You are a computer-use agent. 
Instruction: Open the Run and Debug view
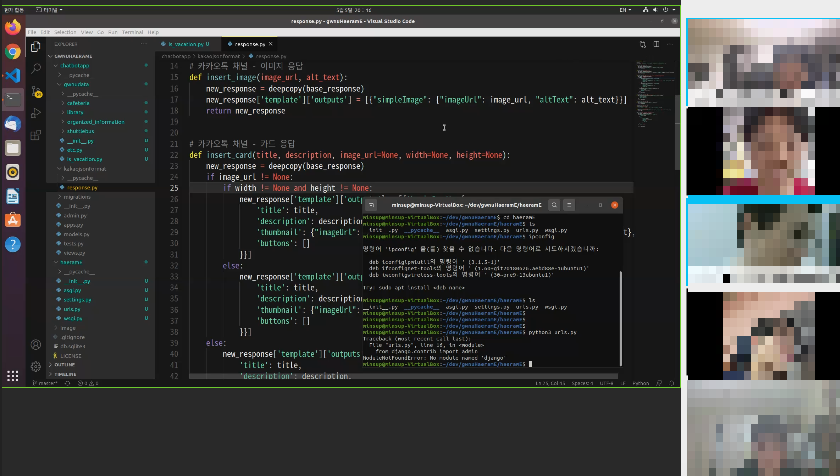tap(36, 115)
